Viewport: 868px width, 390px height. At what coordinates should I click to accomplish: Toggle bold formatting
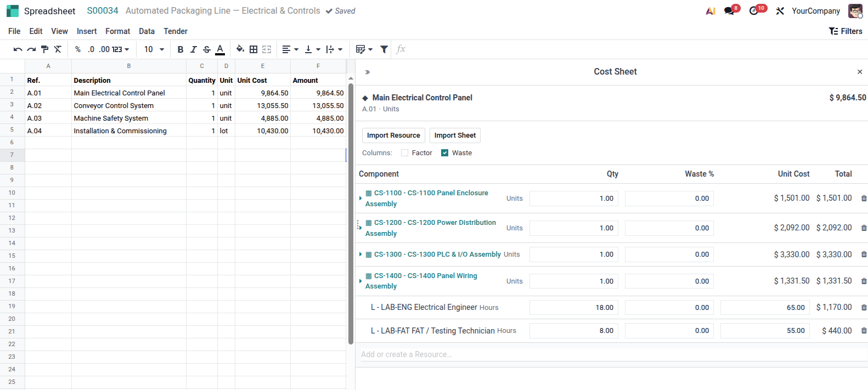click(180, 49)
